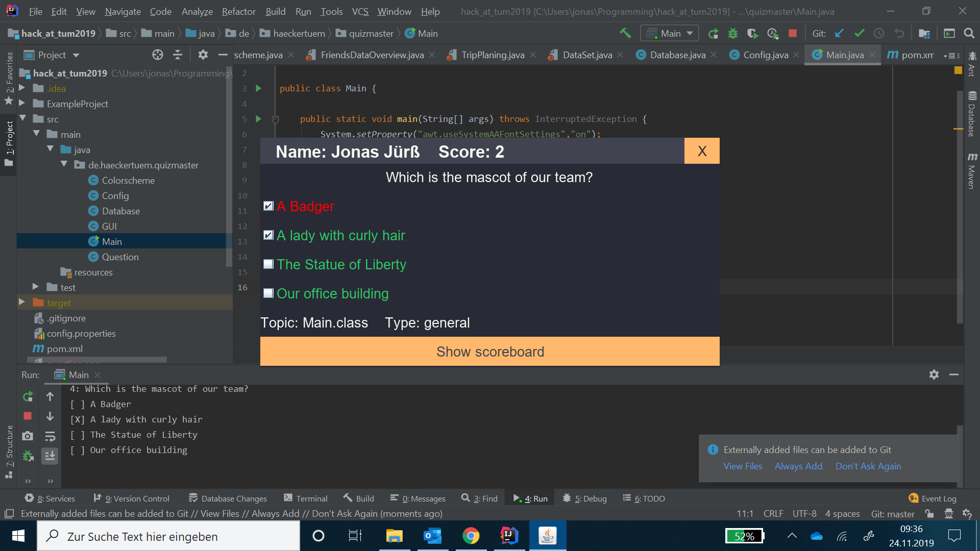Uncheck the A Badger answer checkbox
Image resolution: width=980 pixels, height=551 pixels.
268,206
